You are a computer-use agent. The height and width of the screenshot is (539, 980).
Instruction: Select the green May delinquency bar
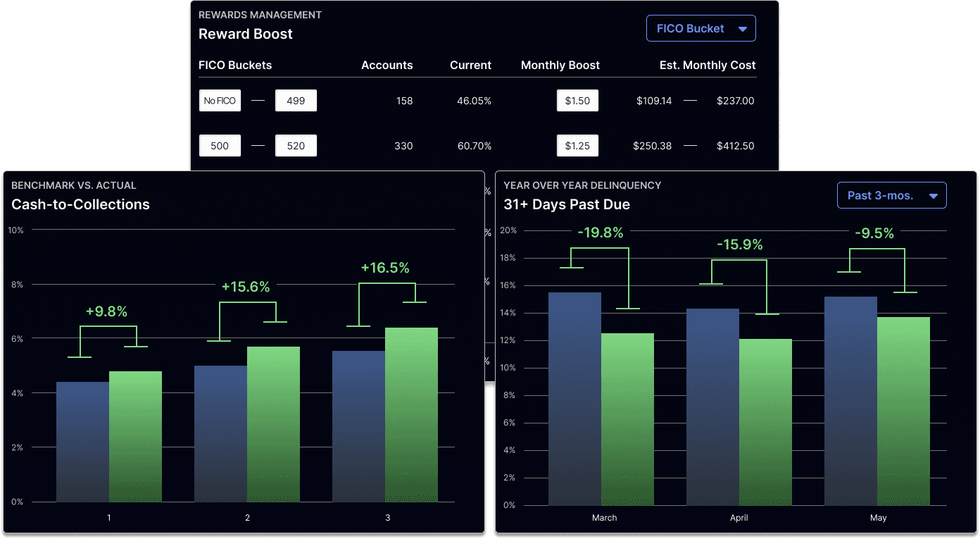click(903, 411)
